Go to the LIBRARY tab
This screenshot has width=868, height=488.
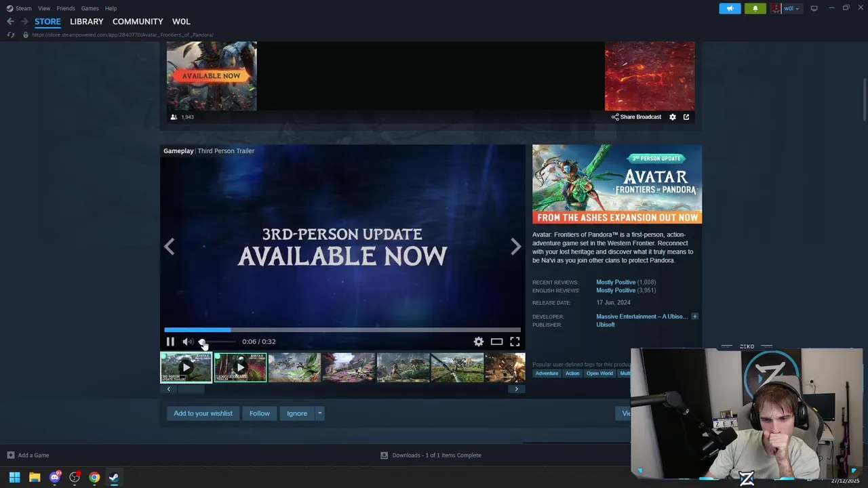click(x=87, y=21)
